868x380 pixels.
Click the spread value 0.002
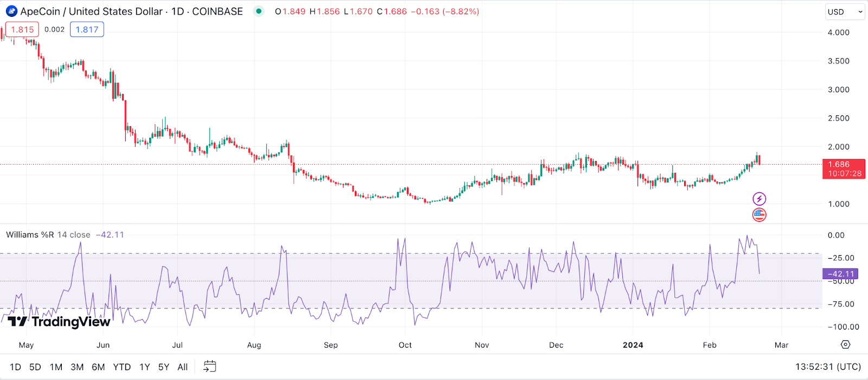coord(54,29)
